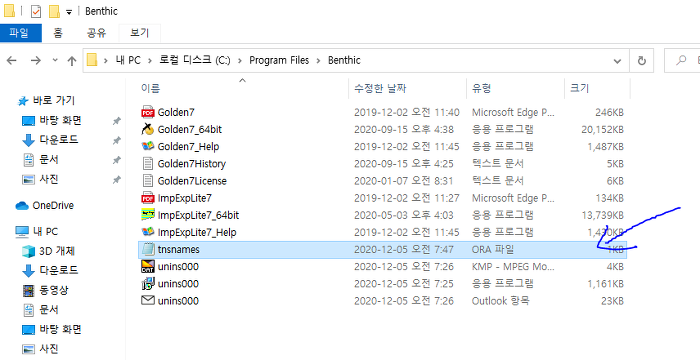Click the 2020-09-15 오후 4:25 date cell
The image size is (700, 360).
(404, 164)
